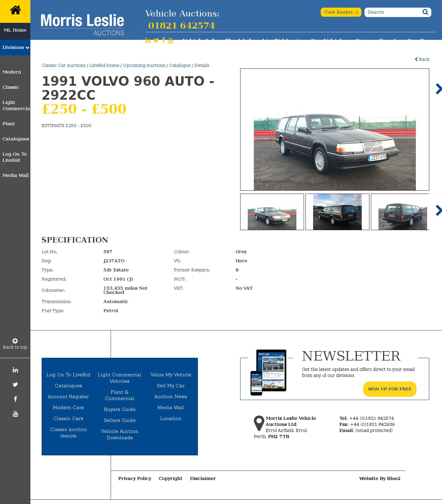Open Light Commercial Vehicles footer link
Screen dimensions: 442x504
pyautogui.click(x=120, y=378)
